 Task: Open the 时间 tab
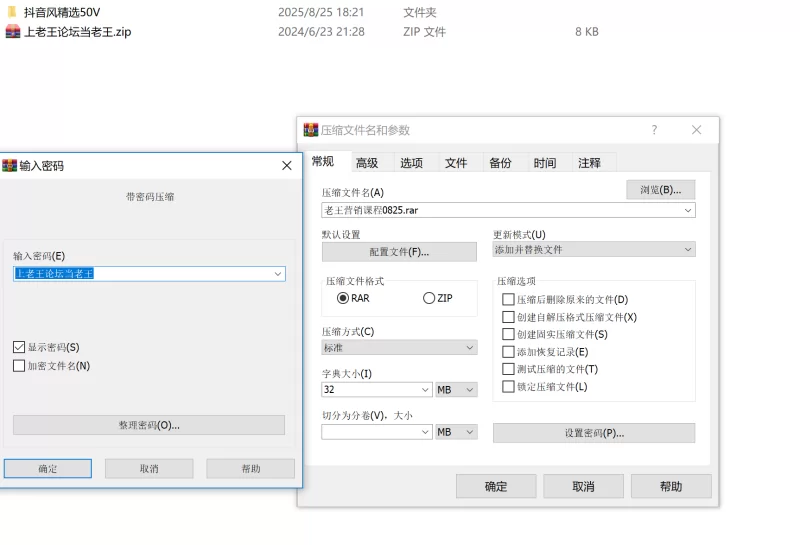[545, 163]
